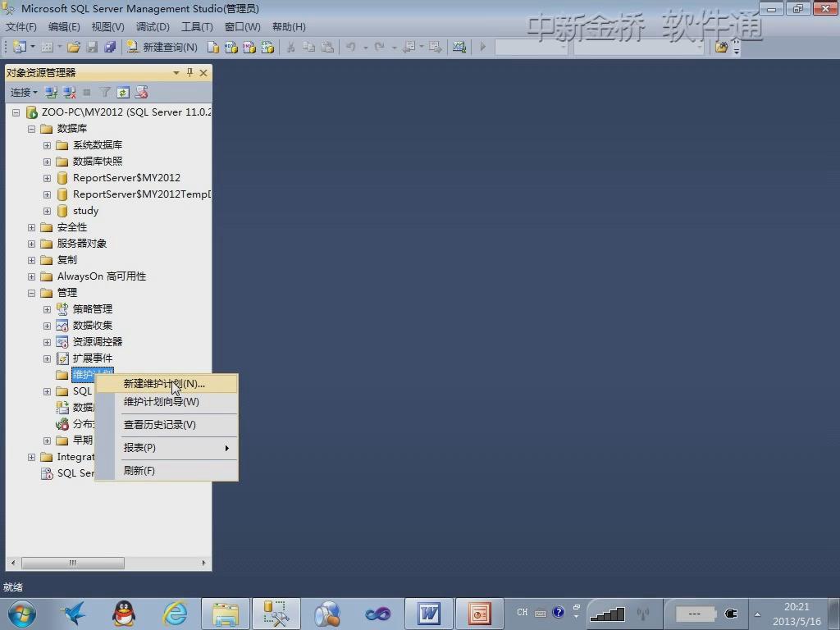Launch Internet Explorer from the taskbar
Screen dimensions: 840x630
(x=175, y=614)
